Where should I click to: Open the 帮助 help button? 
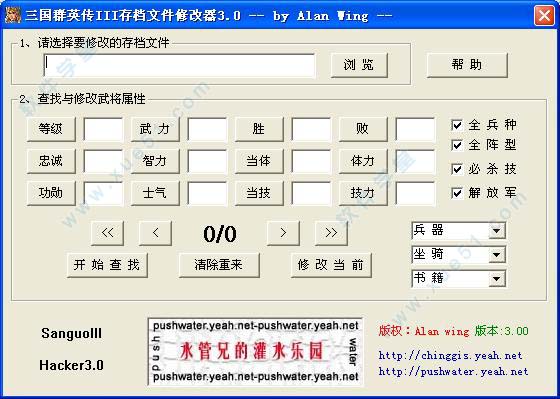[x=467, y=65]
